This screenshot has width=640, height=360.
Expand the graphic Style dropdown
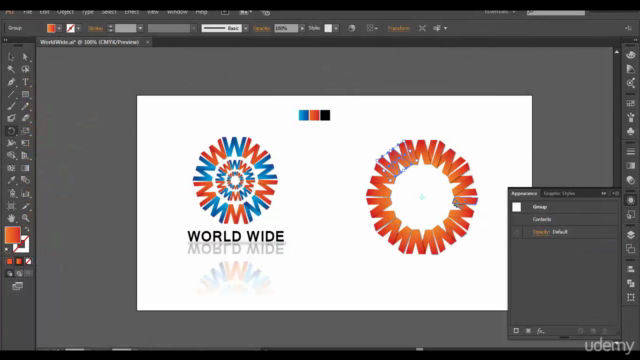point(336,28)
